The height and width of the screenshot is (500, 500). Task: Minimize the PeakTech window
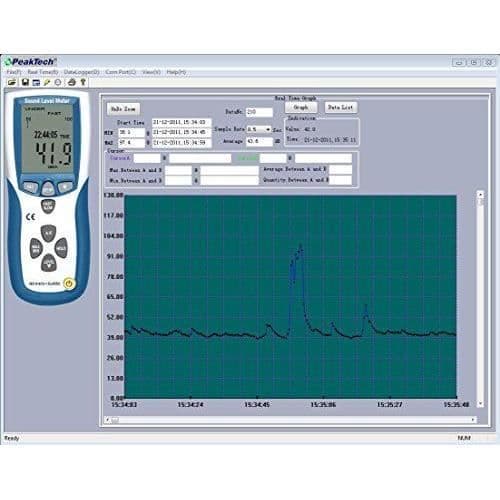(x=459, y=62)
